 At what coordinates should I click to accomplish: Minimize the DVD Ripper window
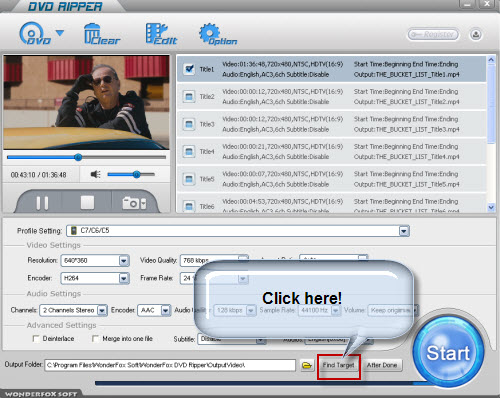[x=467, y=5]
